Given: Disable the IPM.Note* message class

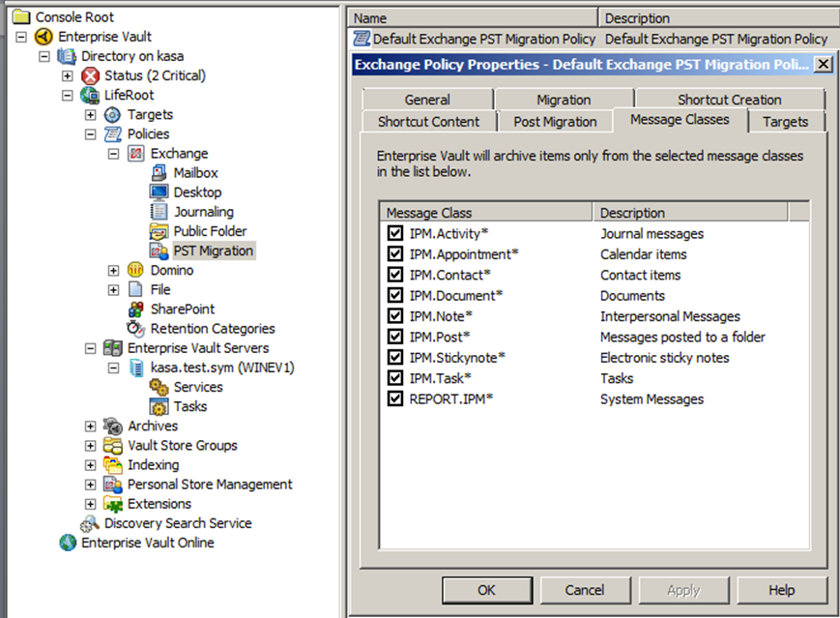Looking at the screenshot, I should click(395, 315).
